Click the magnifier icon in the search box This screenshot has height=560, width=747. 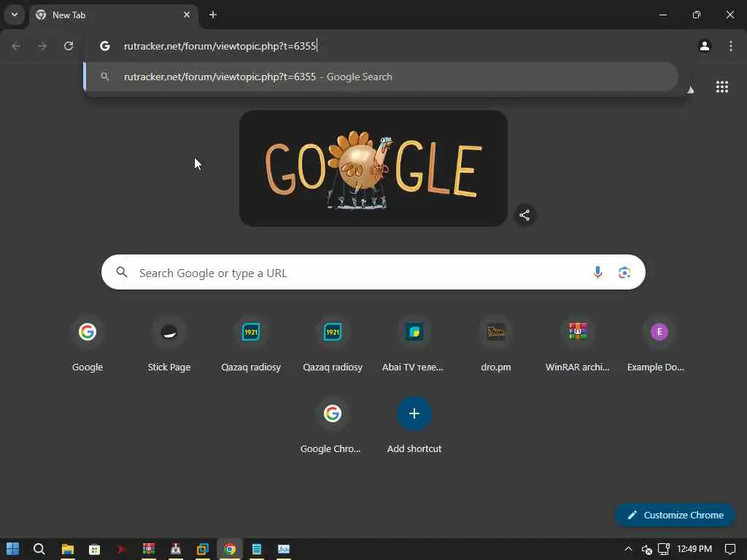(x=122, y=272)
